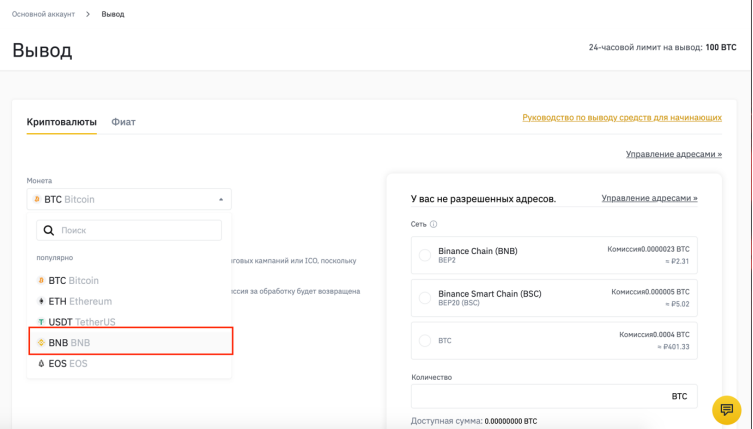Viewport: 753px width, 429px height.
Task: Choose USDT TetherUS from popular list
Action: pos(130,322)
